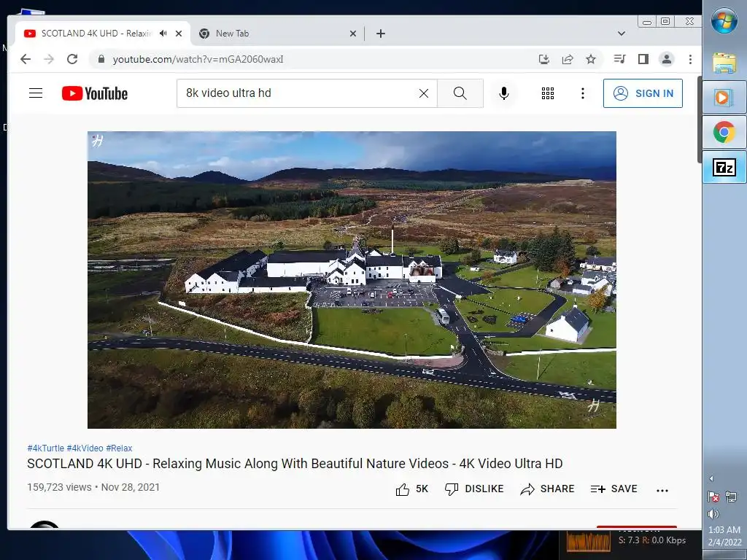Click the Chrome taskbar icon
This screenshot has height=560, width=747.
724,132
